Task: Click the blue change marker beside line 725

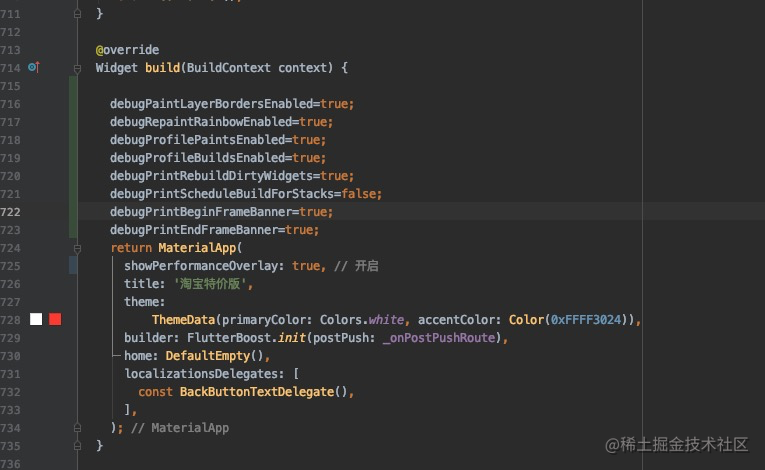Action: coord(73,266)
